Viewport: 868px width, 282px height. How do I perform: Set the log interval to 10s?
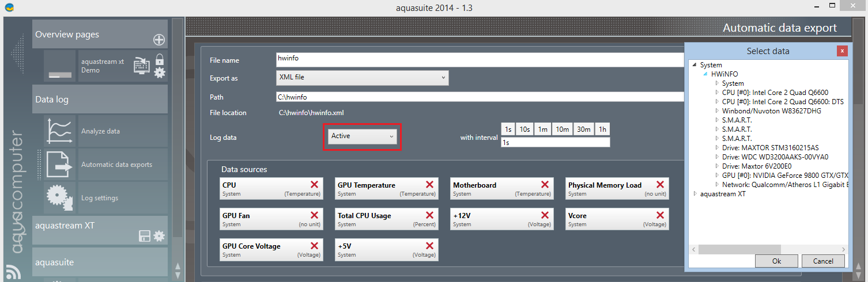coord(524,129)
